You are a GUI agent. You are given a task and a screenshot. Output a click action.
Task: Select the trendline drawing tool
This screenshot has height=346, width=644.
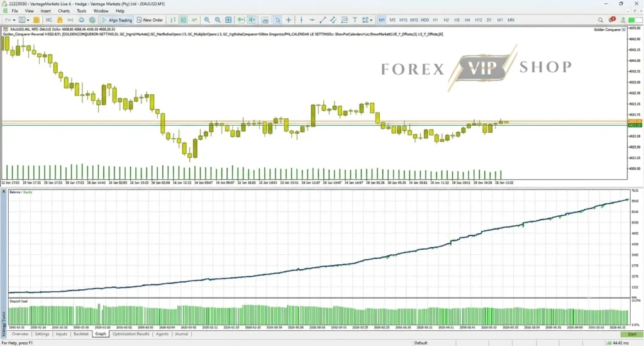323,20
